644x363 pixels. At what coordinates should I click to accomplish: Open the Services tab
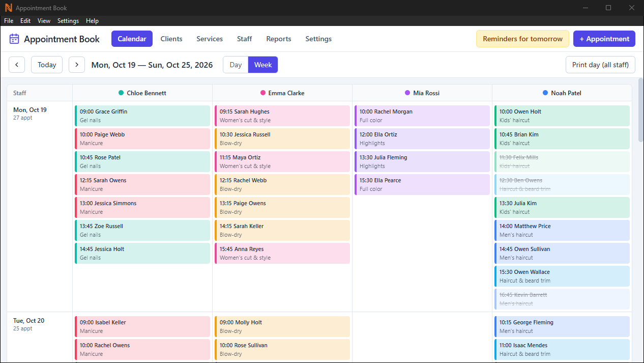[x=210, y=39]
